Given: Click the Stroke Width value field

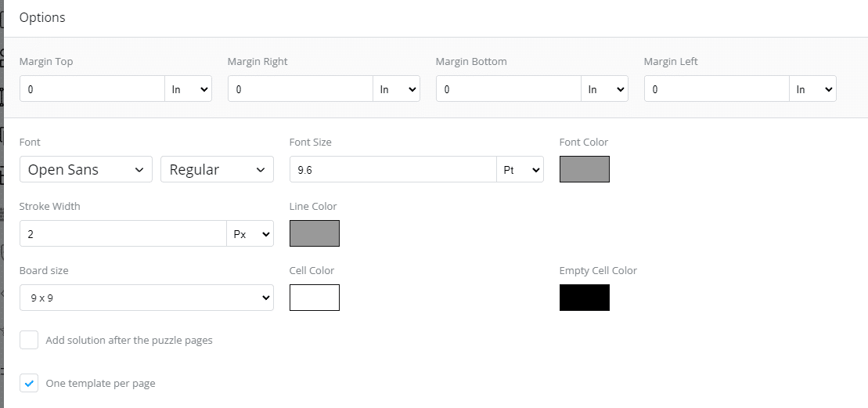Looking at the screenshot, I should pos(124,233).
